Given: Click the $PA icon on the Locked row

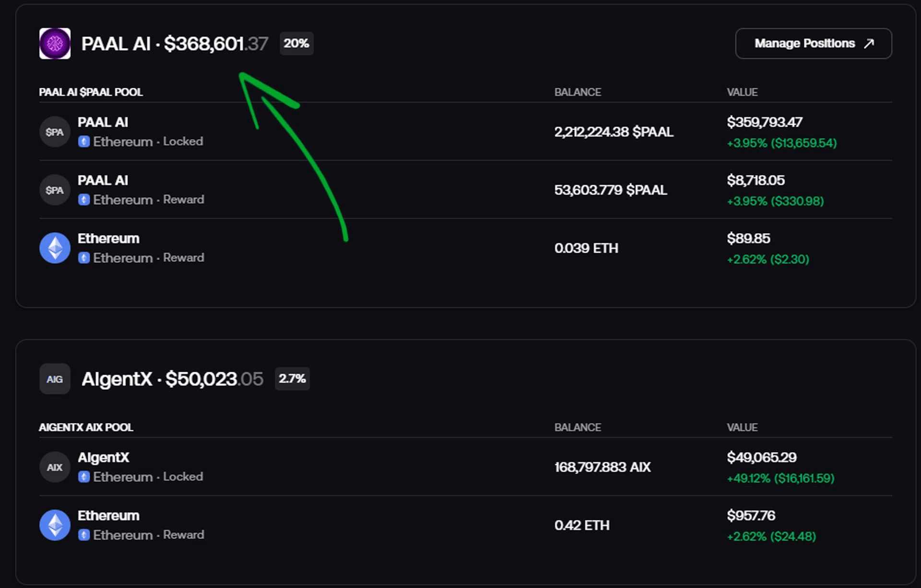Looking at the screenshot, I should click(55, 132).
